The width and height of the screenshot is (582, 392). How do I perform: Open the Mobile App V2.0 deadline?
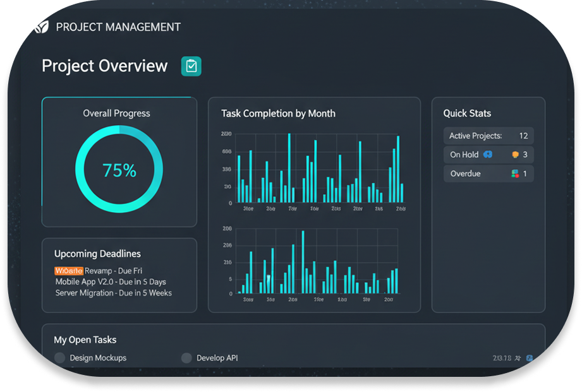[x=111, y=282]
